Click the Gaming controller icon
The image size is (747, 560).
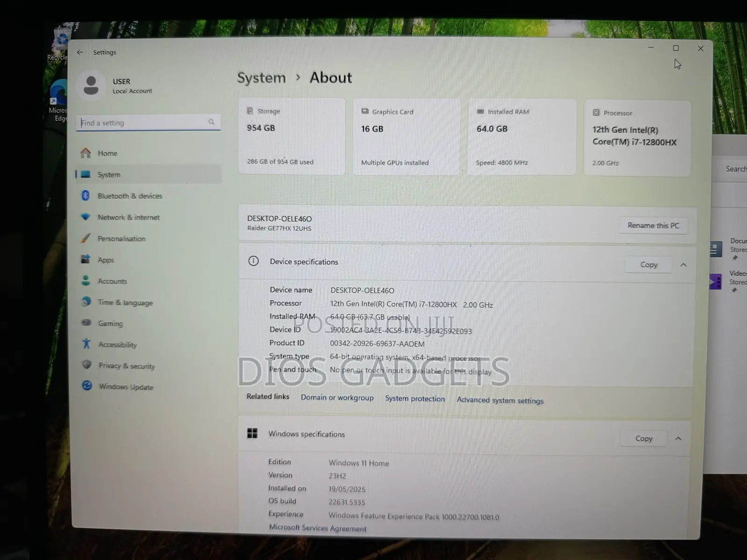point(86,322)
